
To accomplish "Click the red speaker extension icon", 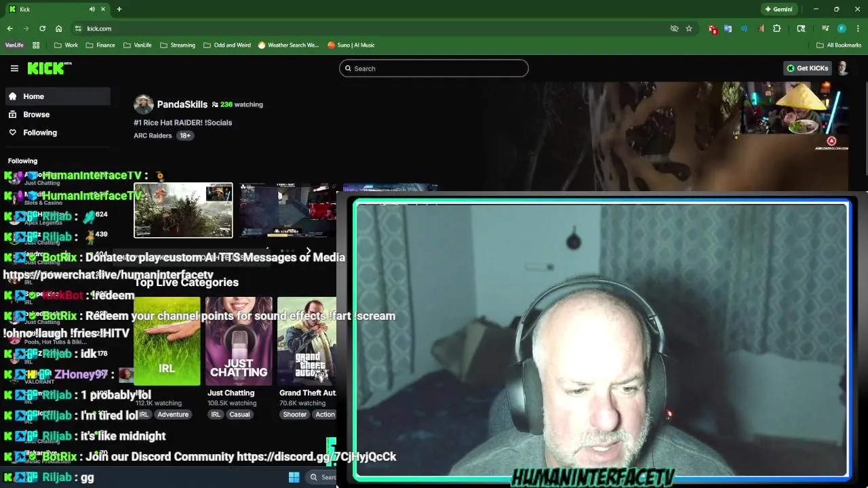I will [760, 28].
